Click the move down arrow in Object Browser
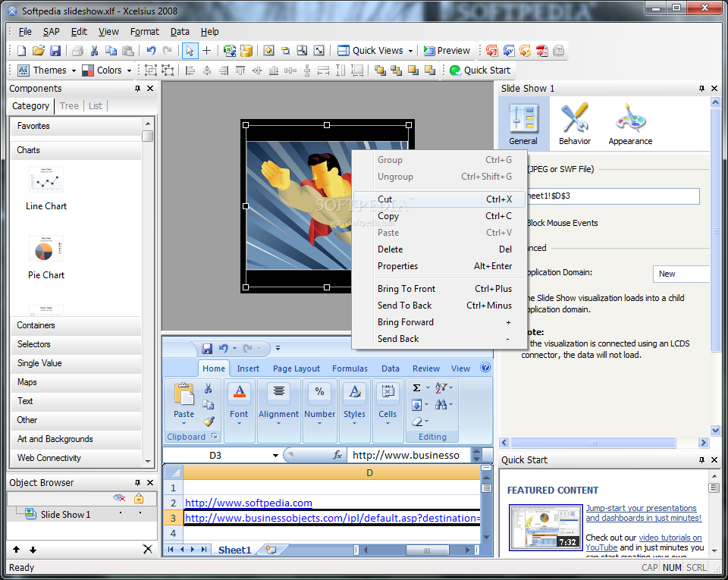This screenshot has width=728, height=580. pos(33,550)
